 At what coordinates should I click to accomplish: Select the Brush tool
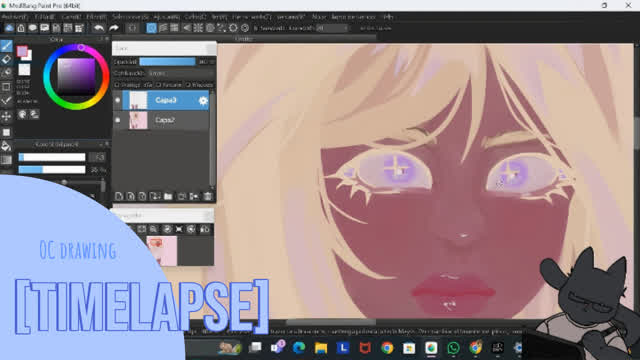pos(6,46)
